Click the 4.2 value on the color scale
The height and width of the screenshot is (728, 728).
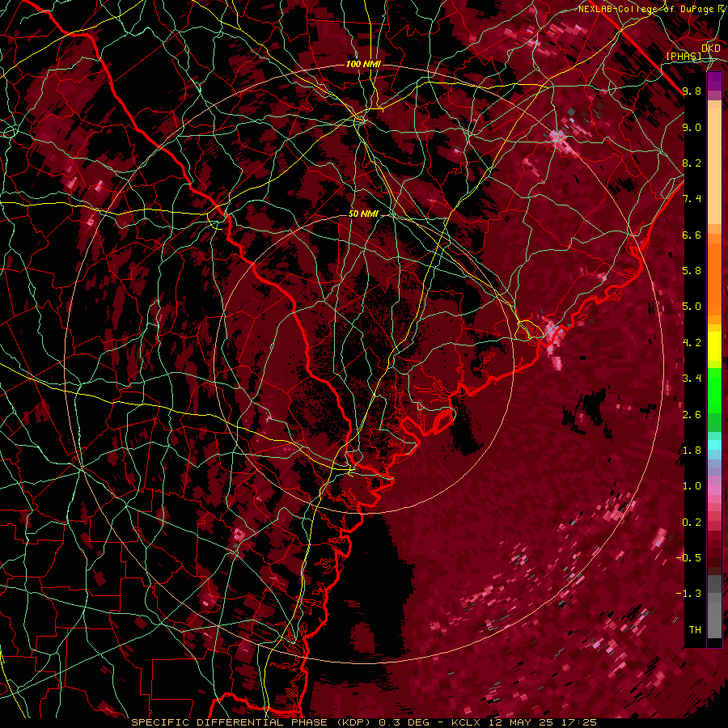692,343
